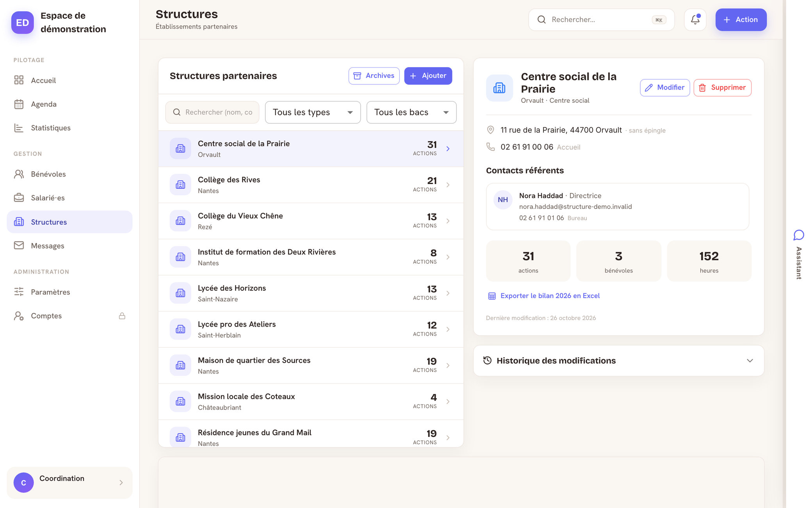The image size is (812, 508).
Task: Click the building icon of Mission locale des Coteaux
Action: pos(180,401)
